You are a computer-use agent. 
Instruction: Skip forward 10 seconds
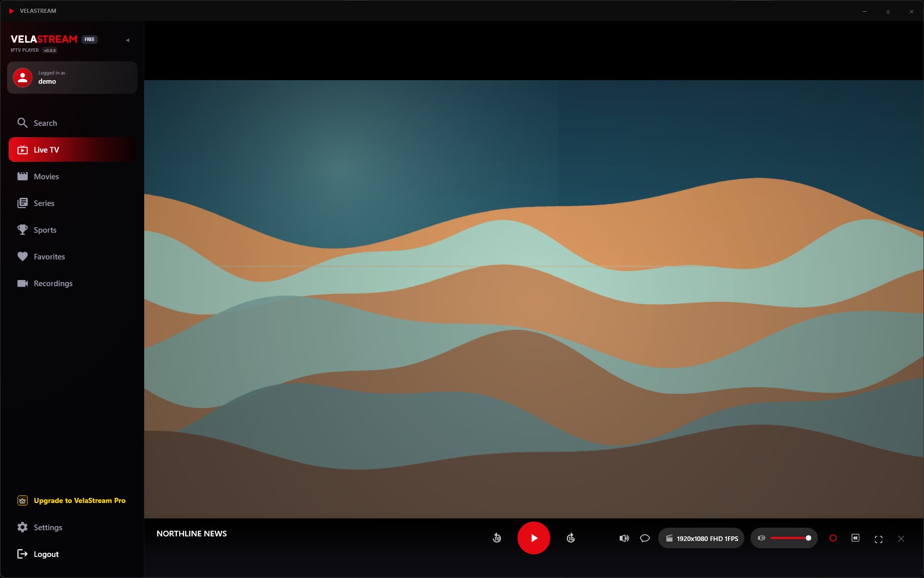(x=570, y=538)
